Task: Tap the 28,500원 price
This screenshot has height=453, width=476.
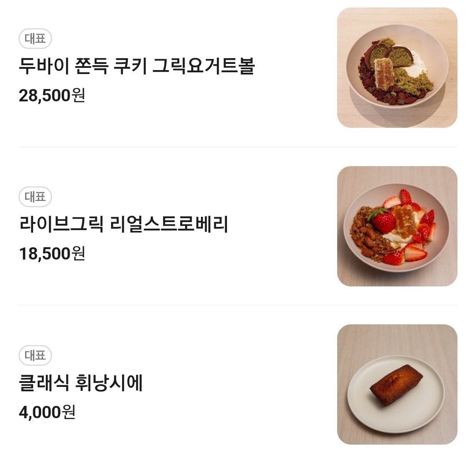Action: (52, 95)
